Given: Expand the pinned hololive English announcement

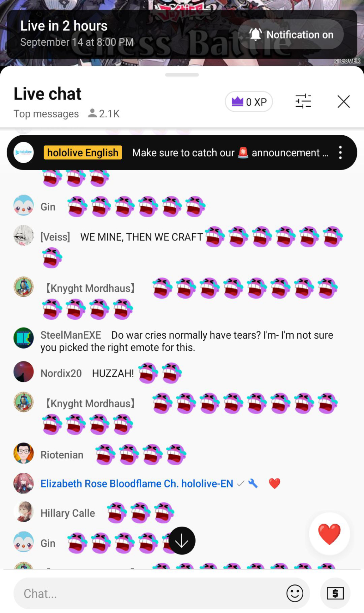Looking at the screenshot, I should (230, 153).
